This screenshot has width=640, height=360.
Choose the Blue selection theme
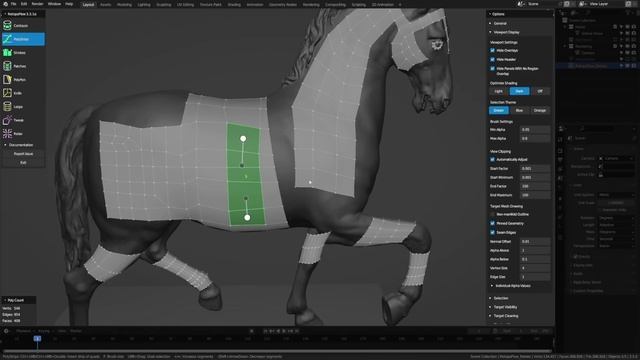519,111
